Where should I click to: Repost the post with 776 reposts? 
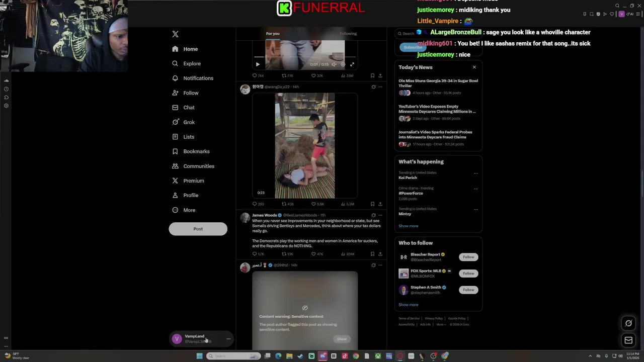287,75
